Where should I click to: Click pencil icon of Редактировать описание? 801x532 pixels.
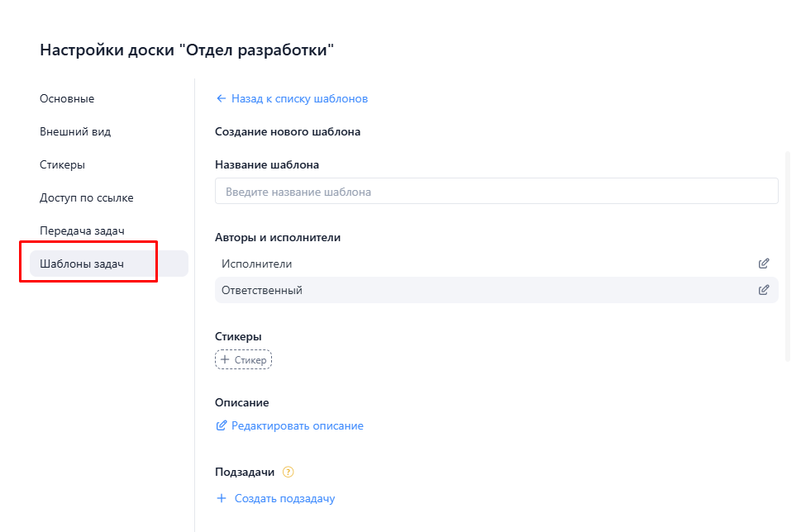pyautogui.click(x=220, y=425)
